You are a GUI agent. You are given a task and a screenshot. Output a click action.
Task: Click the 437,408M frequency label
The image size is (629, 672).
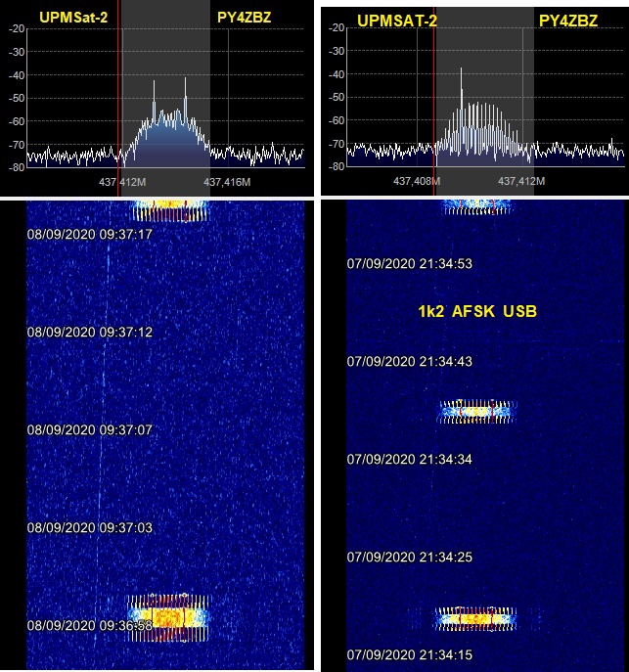[x=417, y=181]
